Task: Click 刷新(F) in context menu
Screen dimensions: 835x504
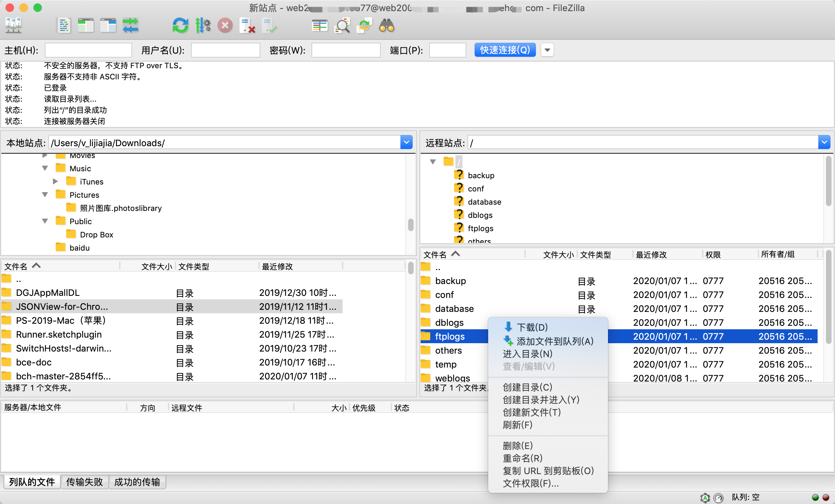Action: coord(518,425)
